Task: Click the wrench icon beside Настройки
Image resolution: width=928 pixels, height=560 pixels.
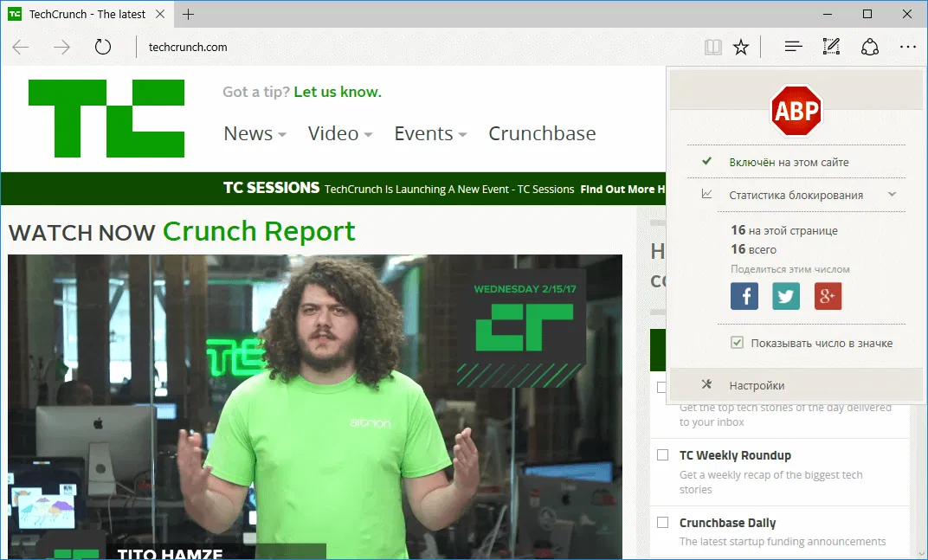Action: (706, 385)
